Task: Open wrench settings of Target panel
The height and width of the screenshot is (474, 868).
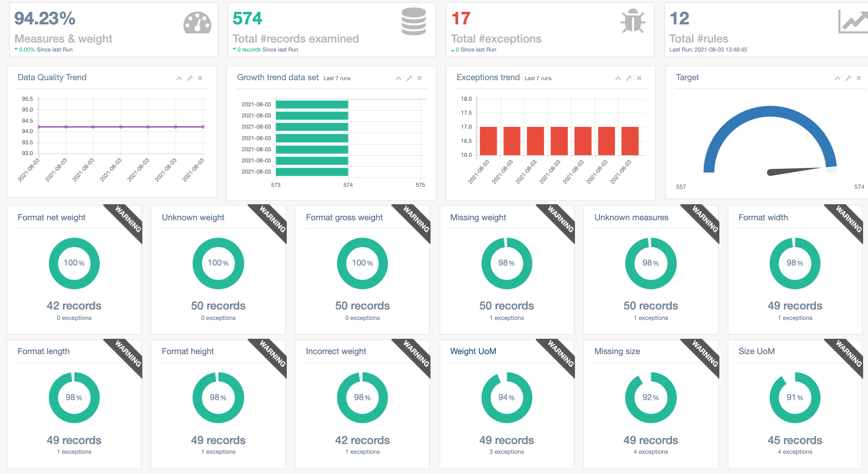Action: [x=848, y=78]
